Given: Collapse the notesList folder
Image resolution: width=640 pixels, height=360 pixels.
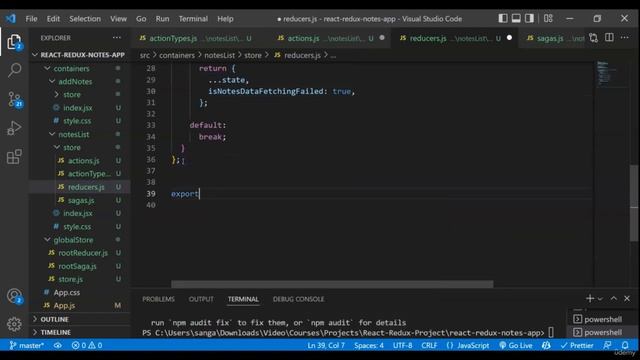Looking at the screenshot, I should 80,134.
